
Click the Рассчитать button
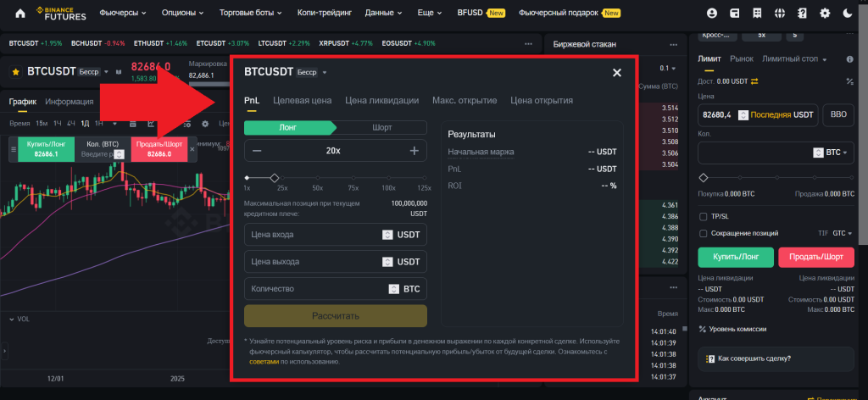[x=336, y=316]
